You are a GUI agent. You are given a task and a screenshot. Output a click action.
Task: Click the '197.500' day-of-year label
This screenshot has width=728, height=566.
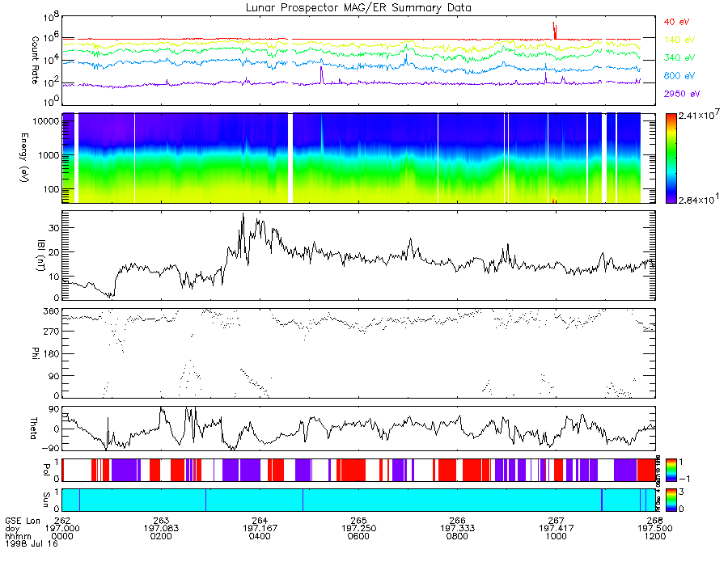[654, 529]
